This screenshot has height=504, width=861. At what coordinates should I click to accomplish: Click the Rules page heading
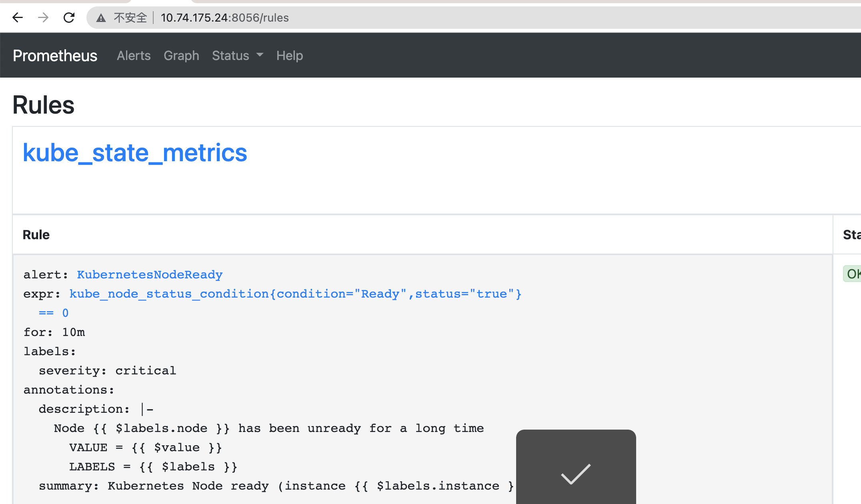pos(43,105)
